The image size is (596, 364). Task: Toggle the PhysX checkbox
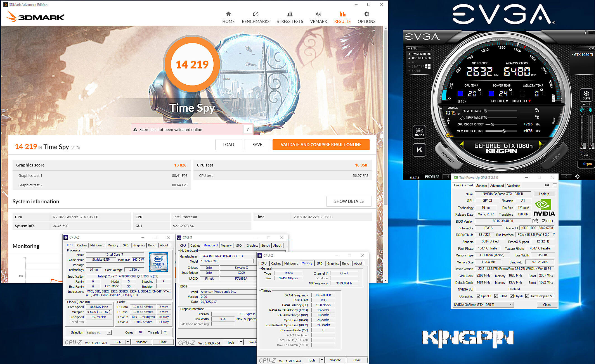tap(512, 296)
